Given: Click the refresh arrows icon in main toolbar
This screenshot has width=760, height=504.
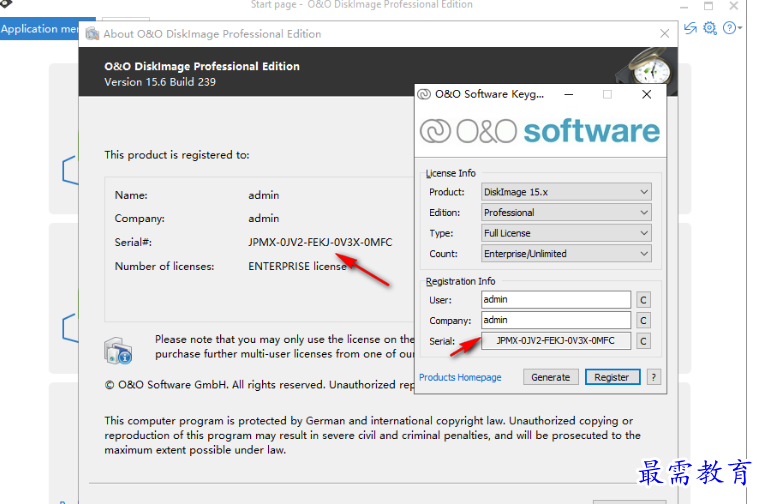Looking at the screenshot, I should pos(690,28).
